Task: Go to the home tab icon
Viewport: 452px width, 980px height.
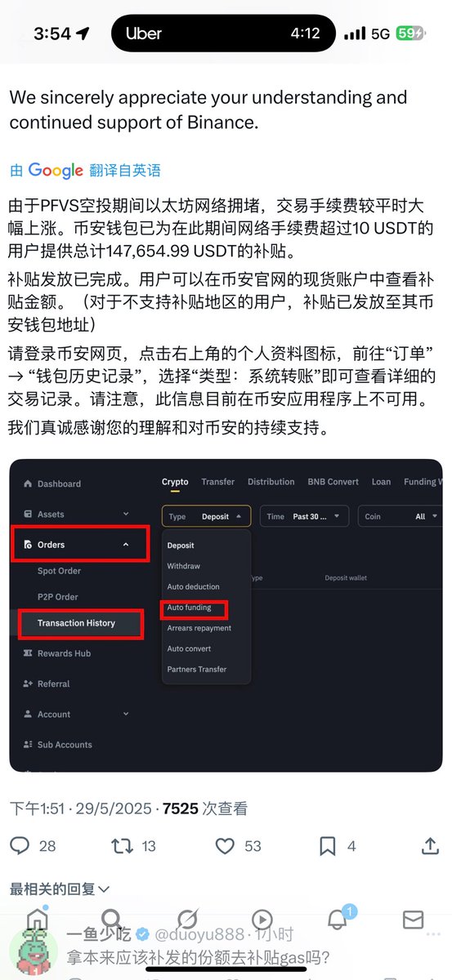Action: coord(38,919)
